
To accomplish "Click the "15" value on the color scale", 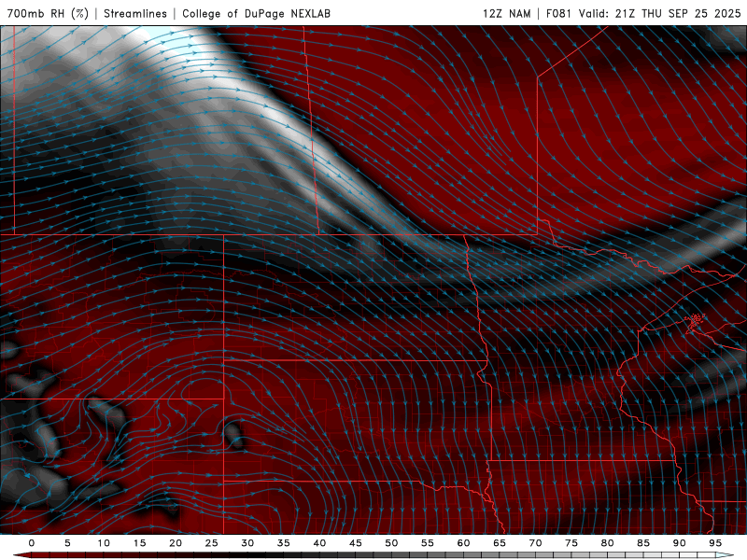I will pos(139,543).
